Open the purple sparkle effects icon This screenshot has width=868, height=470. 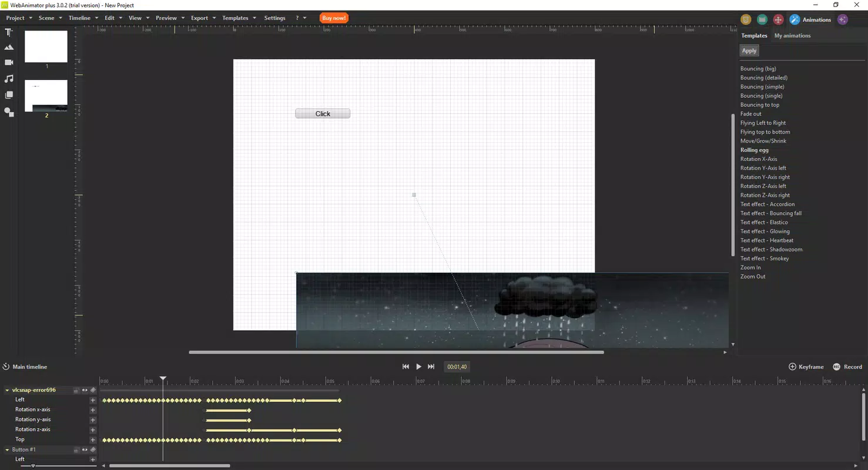(843, 19)
